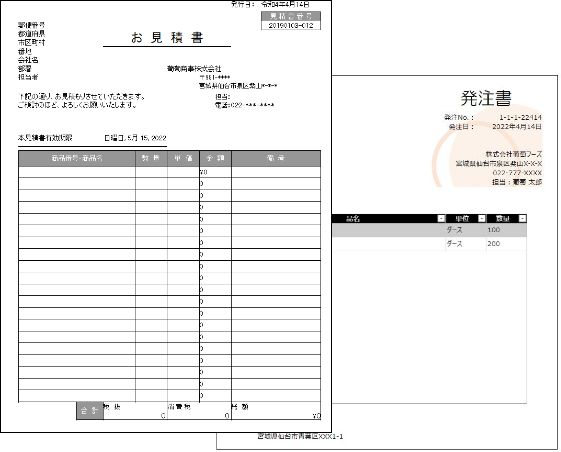561x452 pixels.
Task: Click the 市区町村 label
Action: click(x=31, y=42)
